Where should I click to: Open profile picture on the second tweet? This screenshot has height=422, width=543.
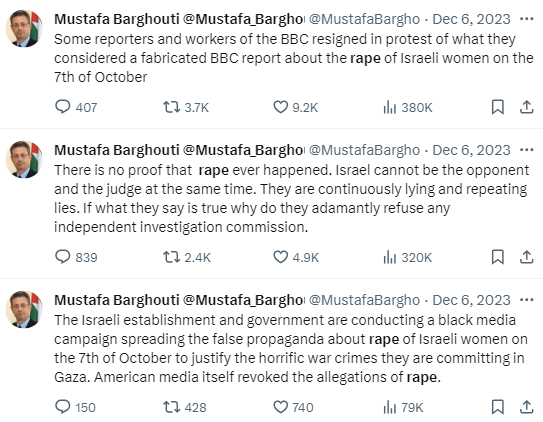point(24,160)
